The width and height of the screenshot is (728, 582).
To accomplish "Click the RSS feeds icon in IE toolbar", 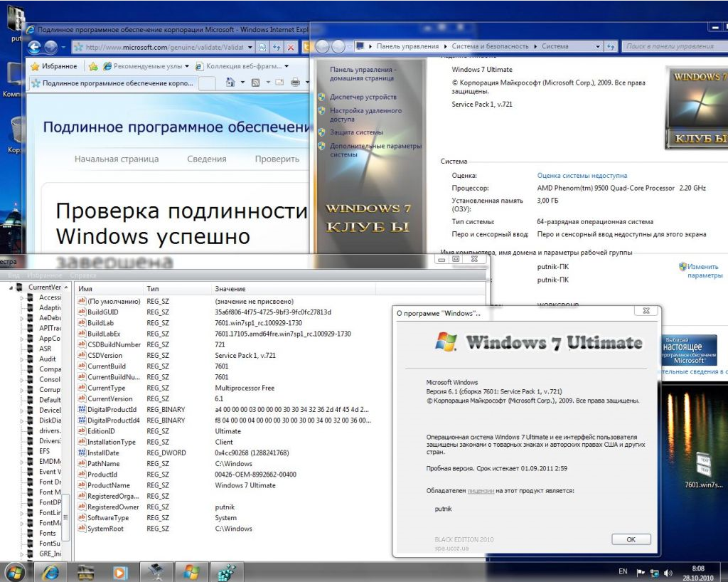I will coord(257,83).
